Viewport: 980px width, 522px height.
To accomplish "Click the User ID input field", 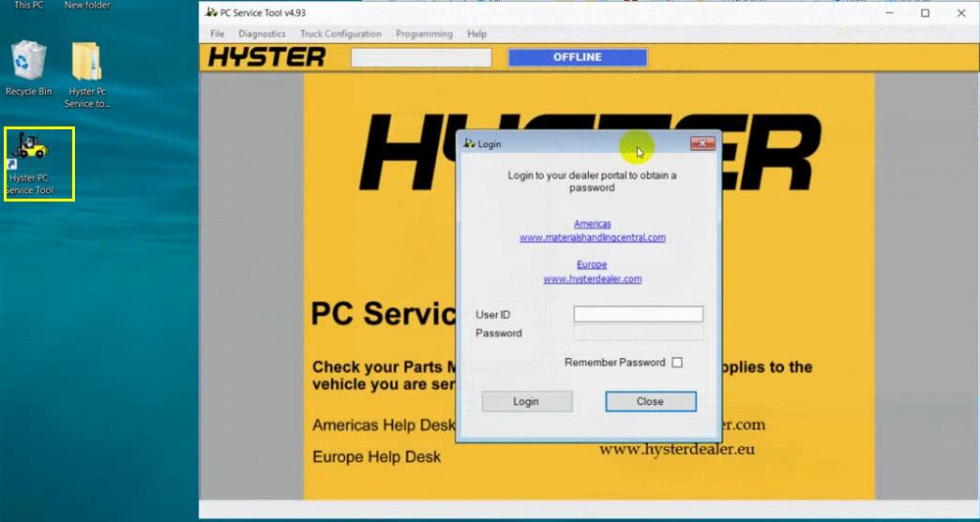I will pos(638,314).
